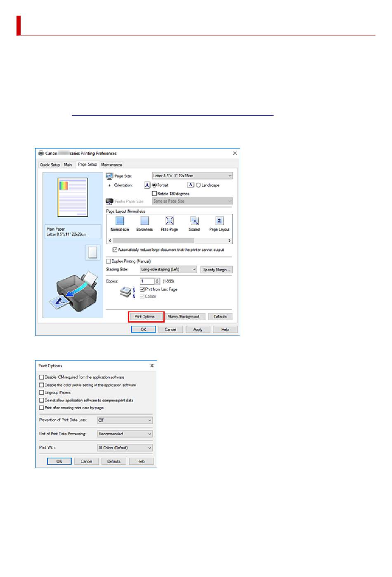The width and height of the screenshot is (392, 577).
Task: Choose the Scaled layout icon
Action: [x=194, y=221]
